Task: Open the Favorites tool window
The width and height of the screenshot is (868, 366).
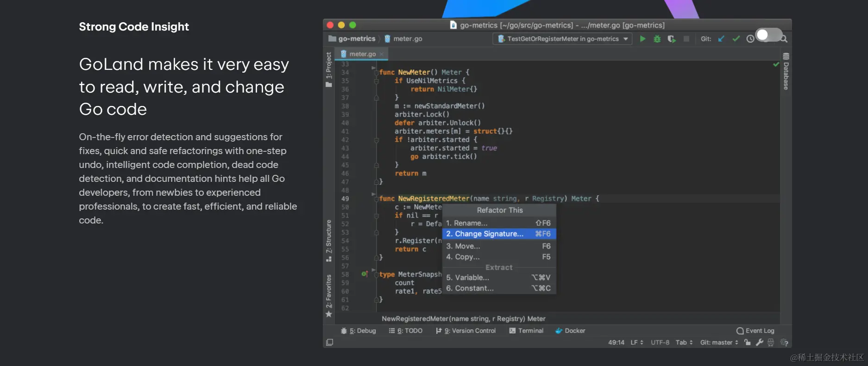Action: [328, 296]
